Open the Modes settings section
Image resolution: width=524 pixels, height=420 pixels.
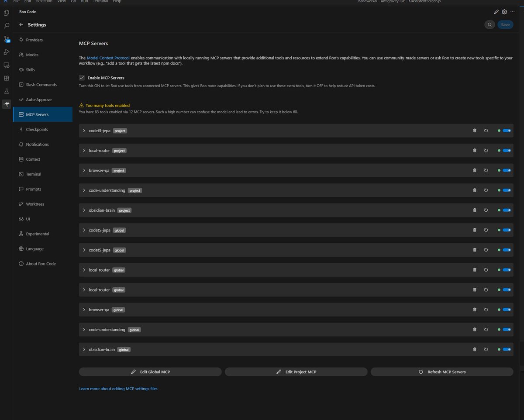click(x=43, y=55)
